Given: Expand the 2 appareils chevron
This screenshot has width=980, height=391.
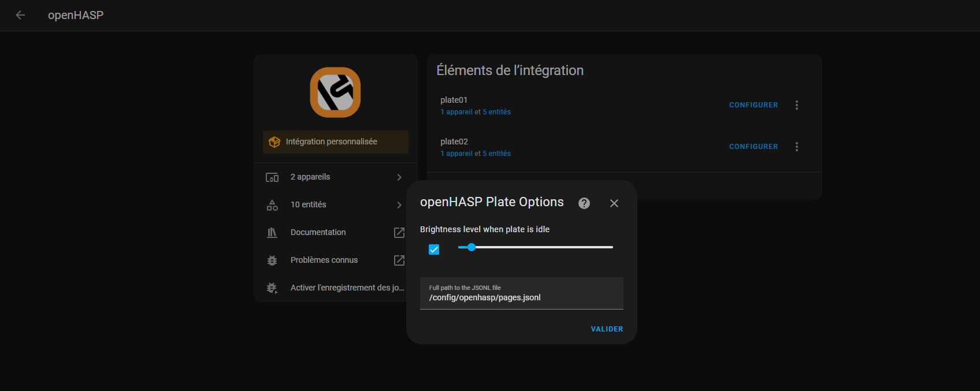Looking at the screenshot, I should [399, 177].
